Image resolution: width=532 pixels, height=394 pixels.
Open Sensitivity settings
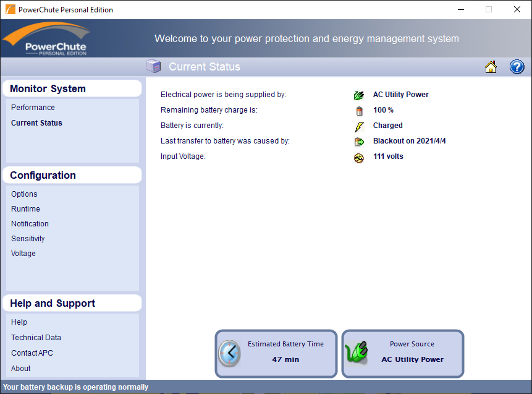point(28,239)
